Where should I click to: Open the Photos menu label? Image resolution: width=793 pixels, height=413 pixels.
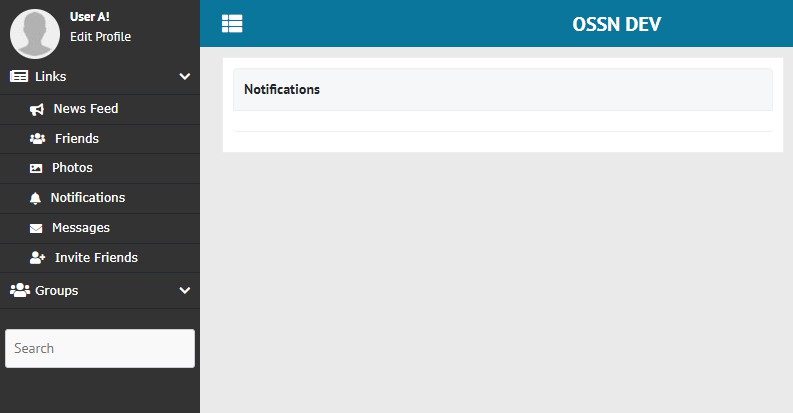tap(72, 168)
